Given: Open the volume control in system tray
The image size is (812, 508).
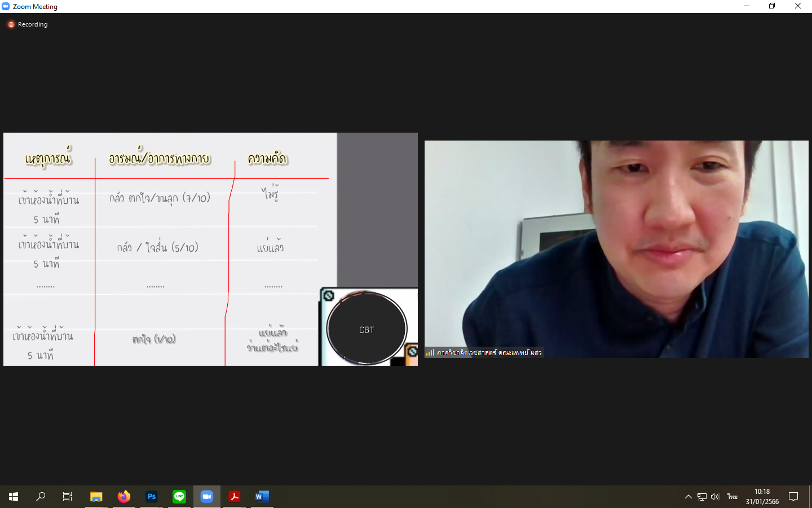Looking at the screenshot, I should pyautogui.click(x=716, y=497).
